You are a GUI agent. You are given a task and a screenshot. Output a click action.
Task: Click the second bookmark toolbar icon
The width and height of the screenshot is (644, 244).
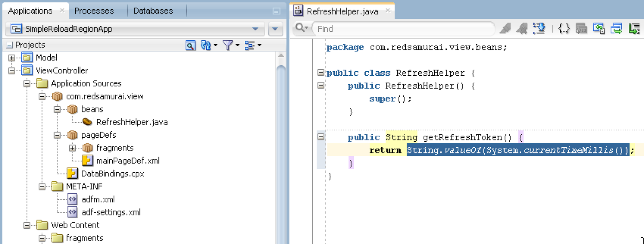tap(522, 29)
